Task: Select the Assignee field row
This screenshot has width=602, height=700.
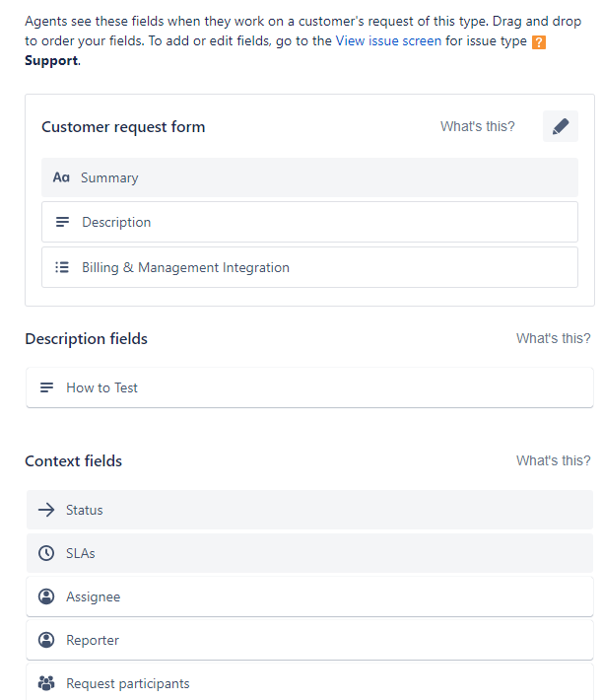Action: 309,596
